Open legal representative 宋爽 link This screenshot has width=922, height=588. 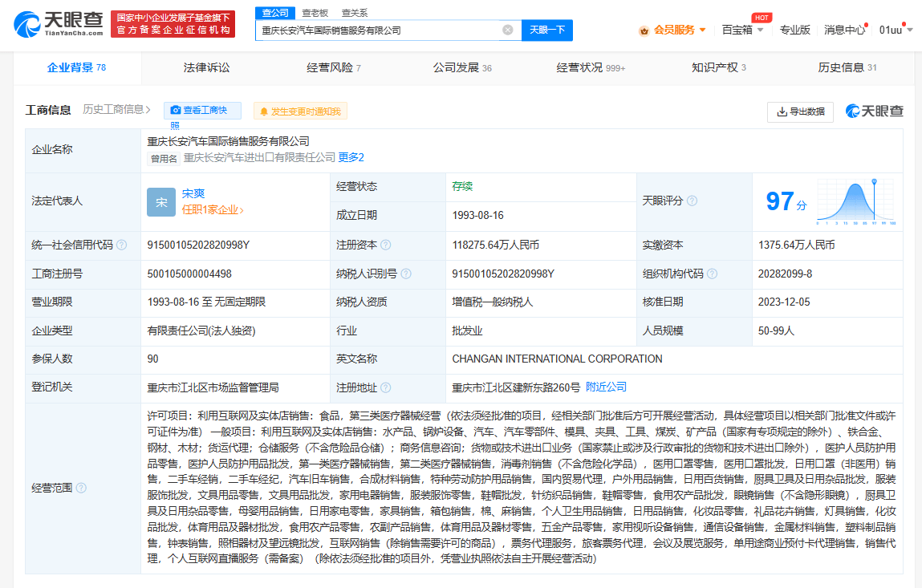tap(193, 193)
